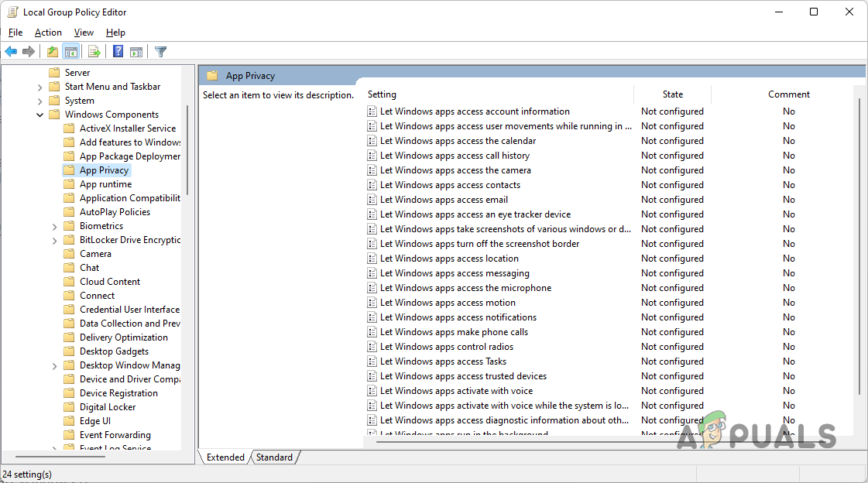Viewport: 868px width, 483px height.
Task: Click the policy icon beside 'access the microphone'
Action: (x=372, y=288)
